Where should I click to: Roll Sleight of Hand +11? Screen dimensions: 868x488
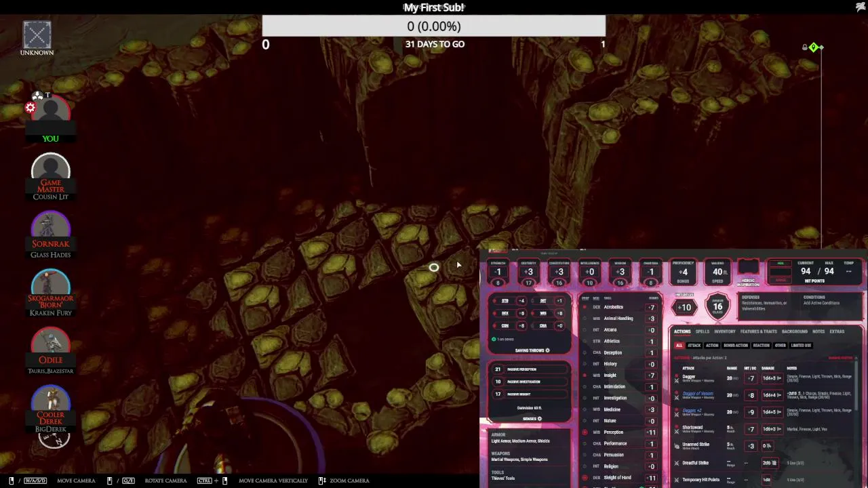click(652, 478)
